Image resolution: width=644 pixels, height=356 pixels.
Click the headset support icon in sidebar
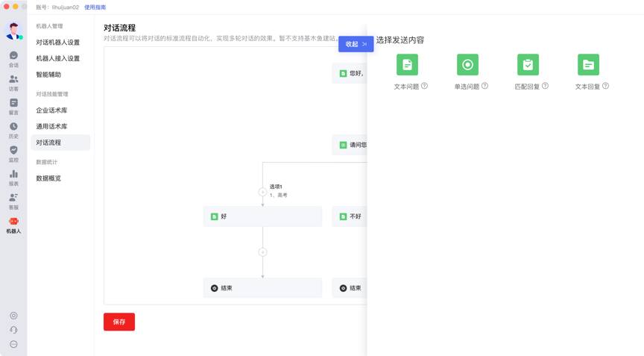click(x=13, y=330)
